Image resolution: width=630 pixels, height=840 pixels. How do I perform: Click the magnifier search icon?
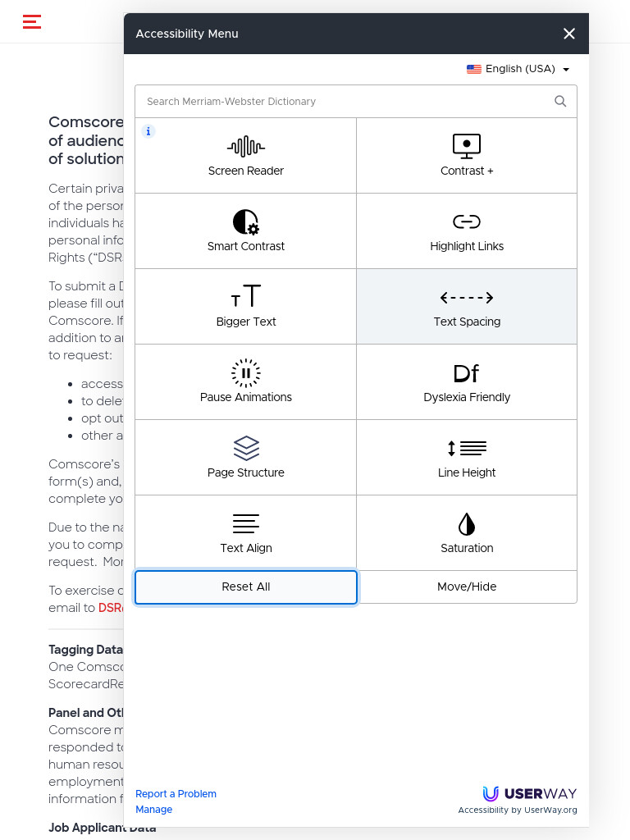(x=559, y=101)
